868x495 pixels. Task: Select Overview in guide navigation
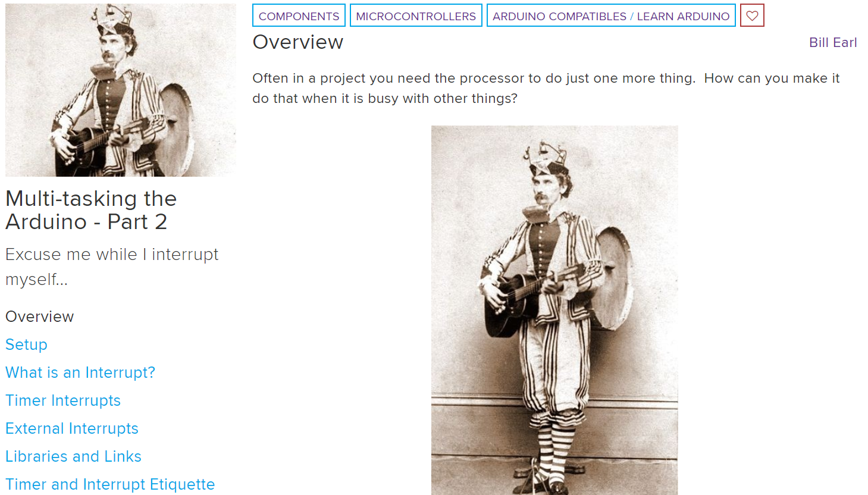[x=39, y=317]
